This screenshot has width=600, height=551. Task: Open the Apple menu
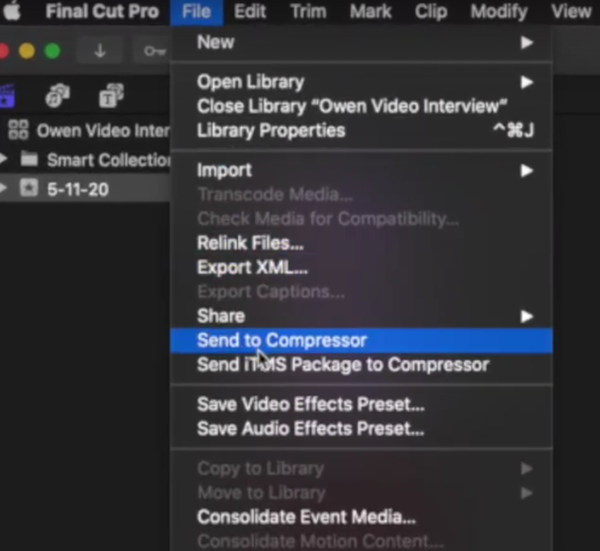[x=11, y=11]
